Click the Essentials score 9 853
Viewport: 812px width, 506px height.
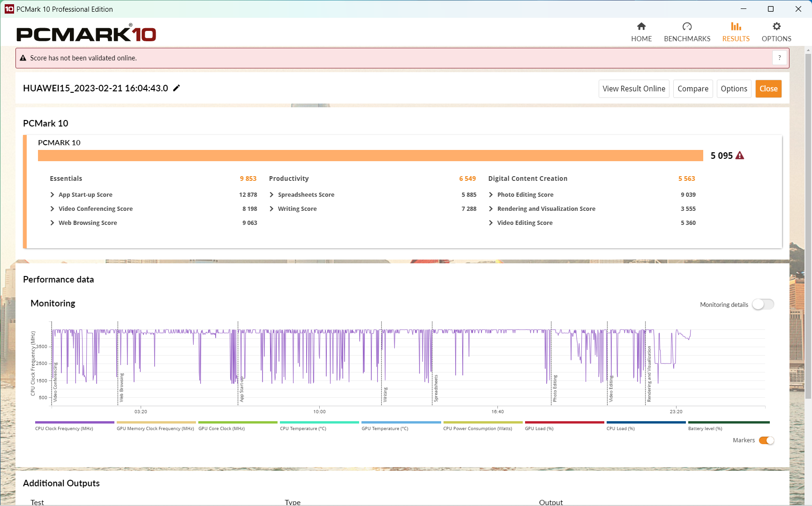(x=248, y=179)
